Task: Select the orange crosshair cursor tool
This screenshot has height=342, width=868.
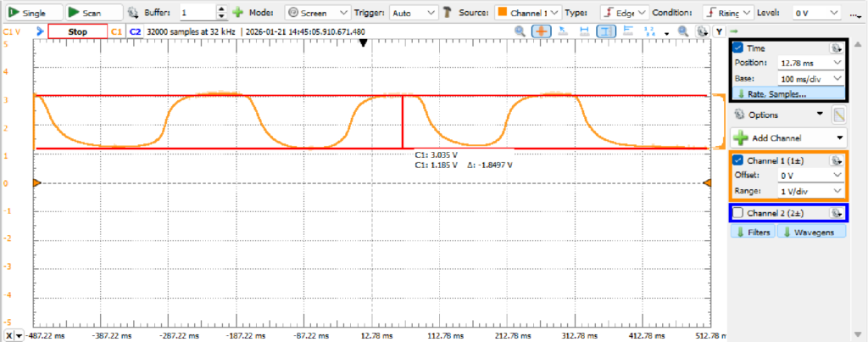Action: tap(542, 31)
